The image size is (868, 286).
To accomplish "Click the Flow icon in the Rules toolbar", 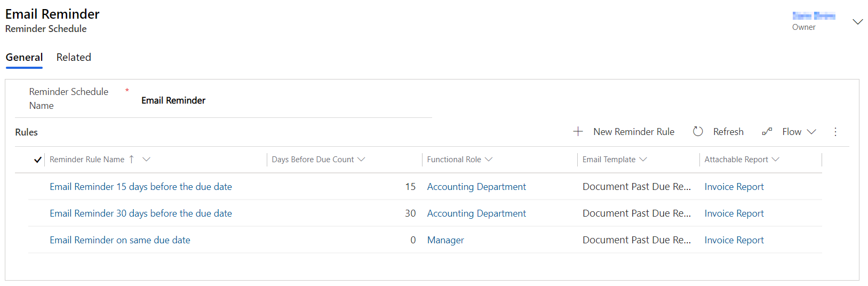I will pos(767,131).
